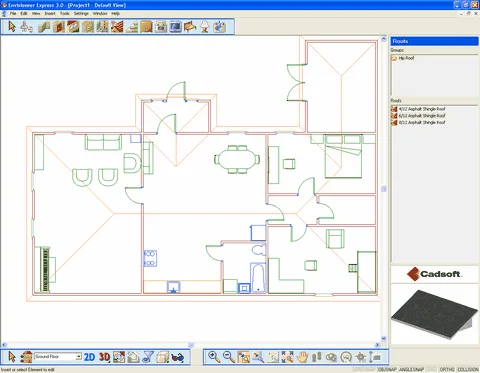This screenshot has height=373, width=480.
Task: Select the Floors tool
Action: point(88,27)
